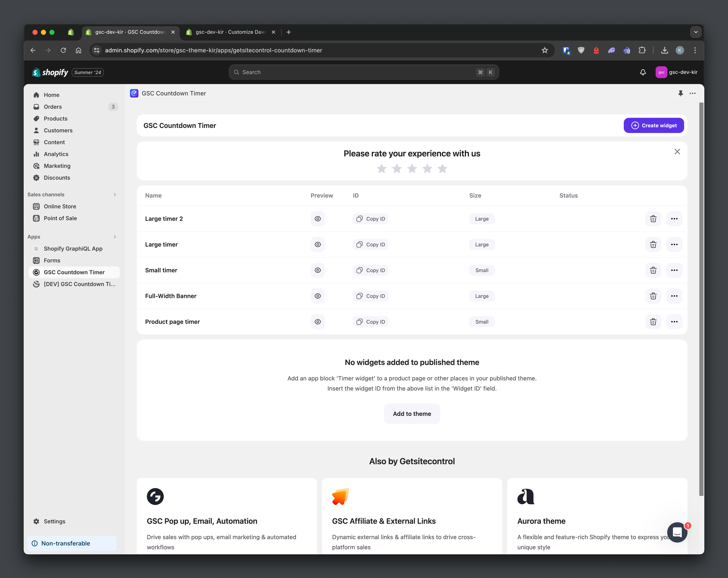Expand the Apps section chevron
This screenshot has height=578, width=728.
115,237
